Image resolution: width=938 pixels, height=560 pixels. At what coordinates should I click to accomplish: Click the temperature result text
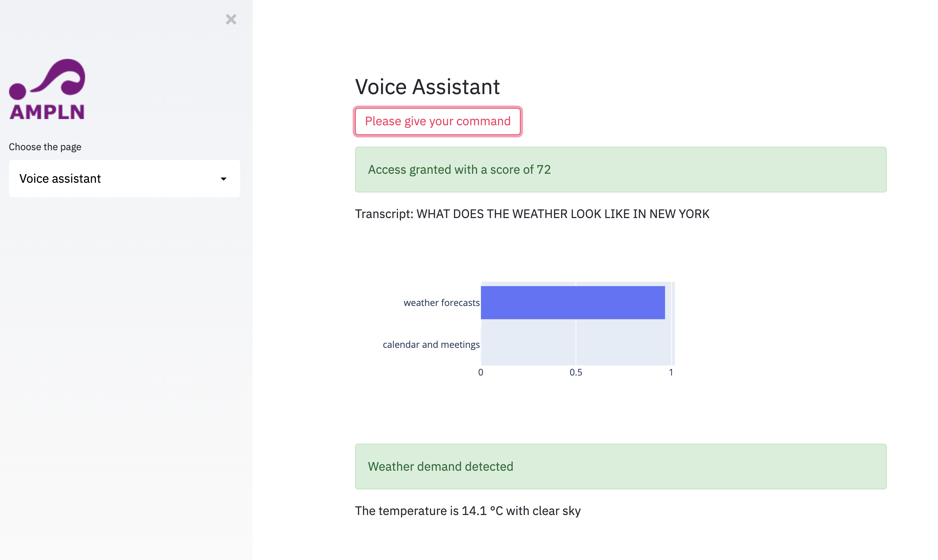click(468, 511)
